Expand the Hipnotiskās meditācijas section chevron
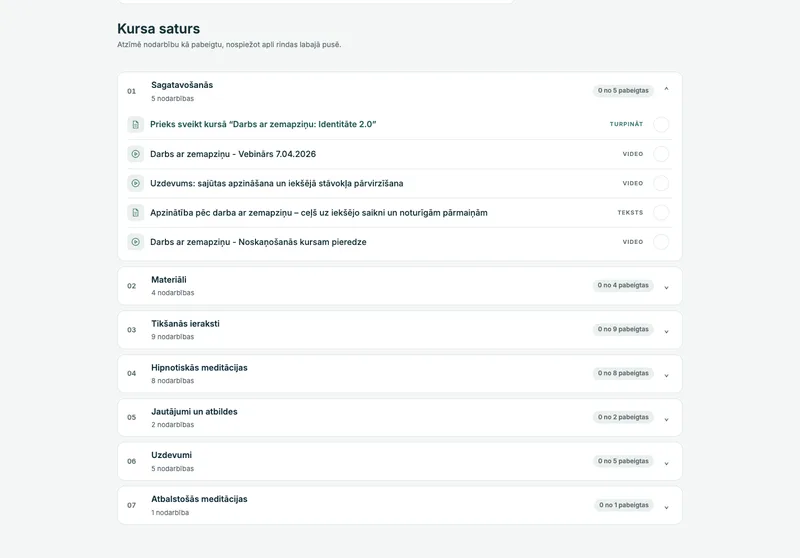 click(666, 375)
